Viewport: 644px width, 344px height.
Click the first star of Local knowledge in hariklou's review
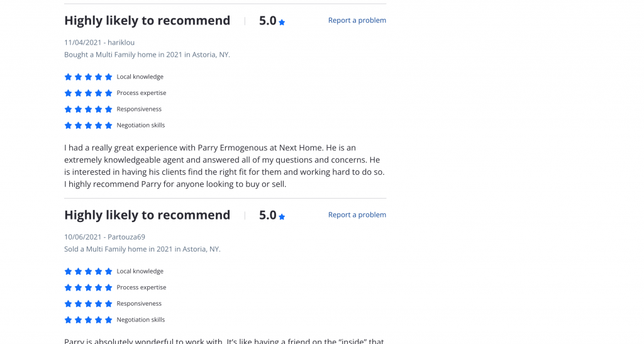coord(69,77)
